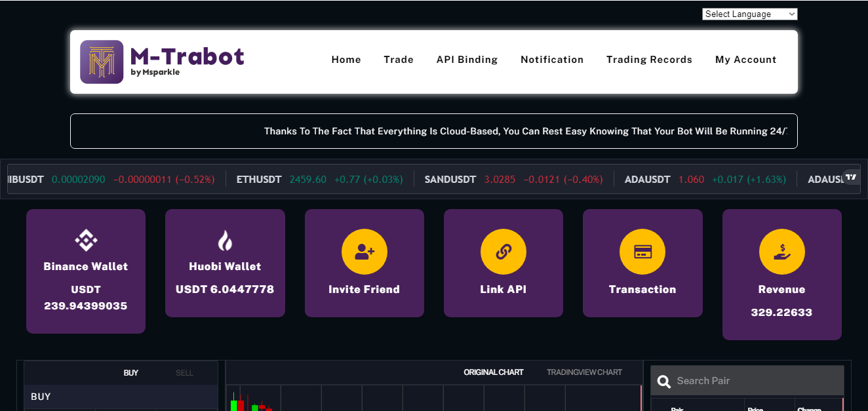Open the Trade menu item

[399, 60]
